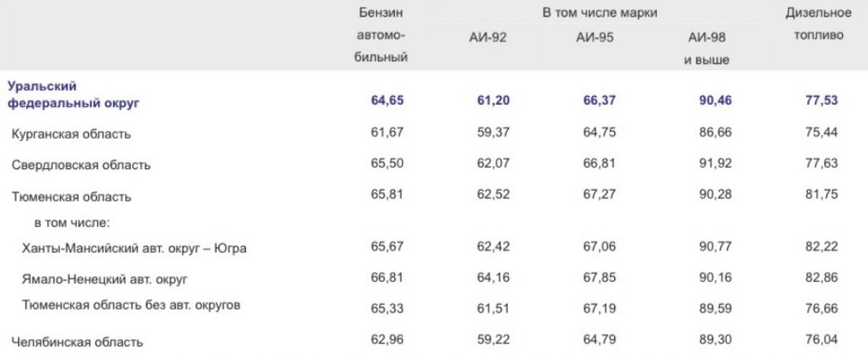Screen dimensions: 868x359
Task: Click the "Тюменская область" row label
Action: (x=71, y=196)
